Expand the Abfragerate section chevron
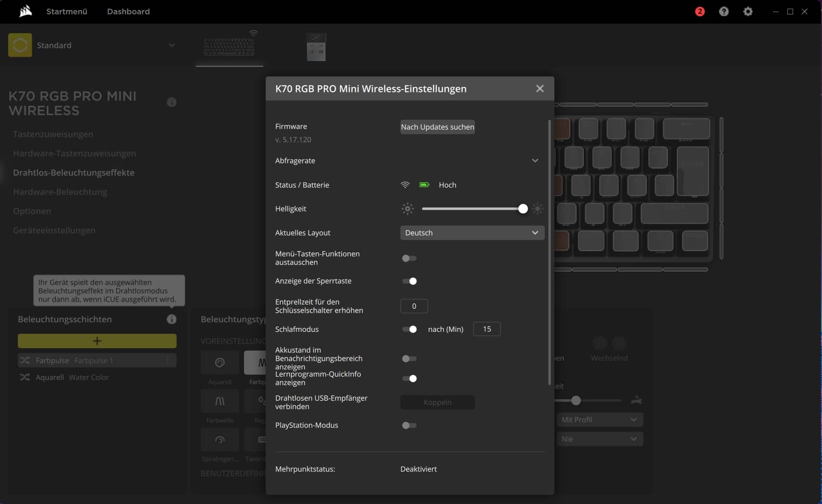Image resolution: width=822 pixels, height=504 pixels. point(535,161)
